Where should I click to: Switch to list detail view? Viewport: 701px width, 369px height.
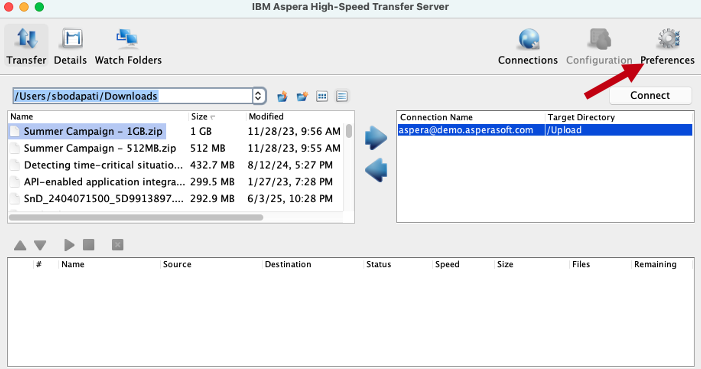[x=342, y=96]
